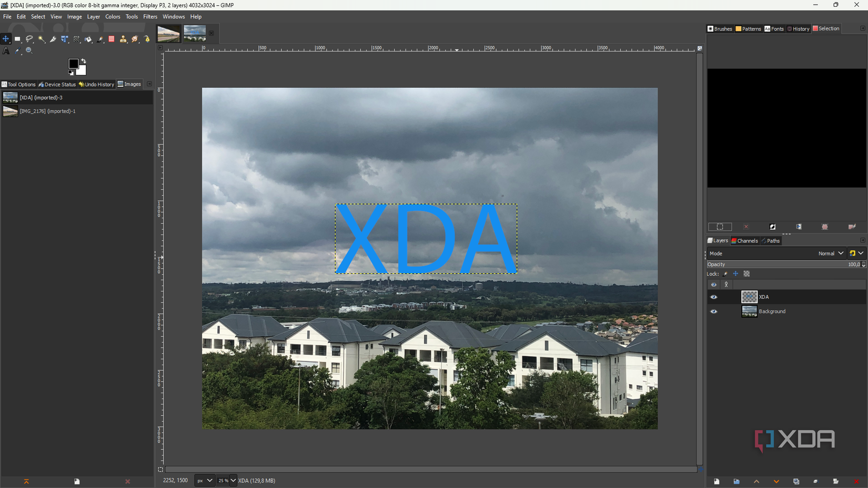This screenshot has height=488, width=868.
Task: Switch to the Fonts tab
Action: point(774,29)
